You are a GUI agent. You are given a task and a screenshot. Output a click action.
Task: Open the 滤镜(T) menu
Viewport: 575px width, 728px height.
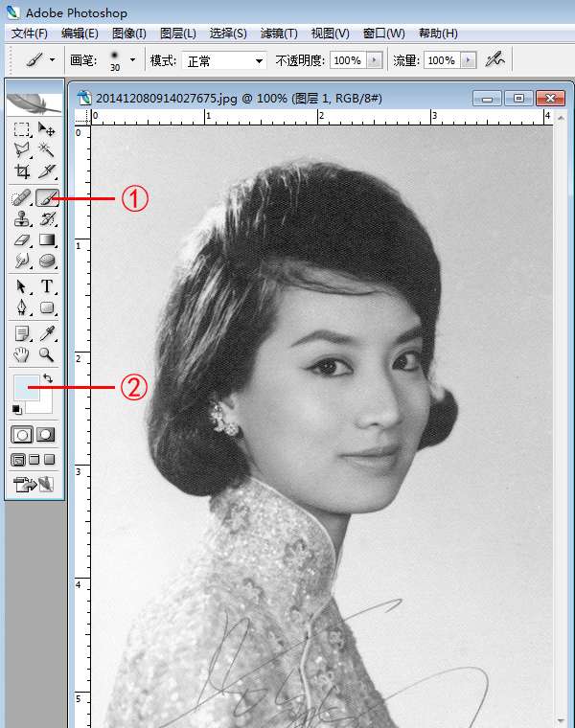point(279,34)
